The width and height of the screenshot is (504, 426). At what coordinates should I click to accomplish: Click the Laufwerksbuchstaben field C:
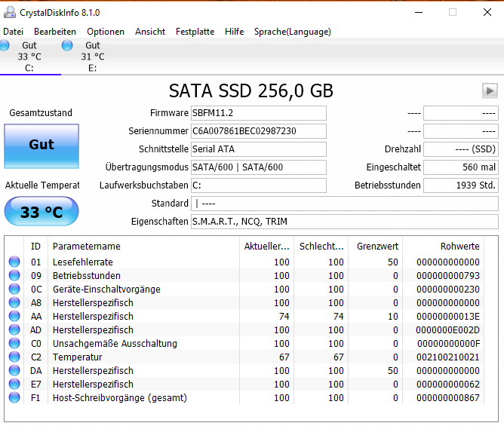coord(259,185)
